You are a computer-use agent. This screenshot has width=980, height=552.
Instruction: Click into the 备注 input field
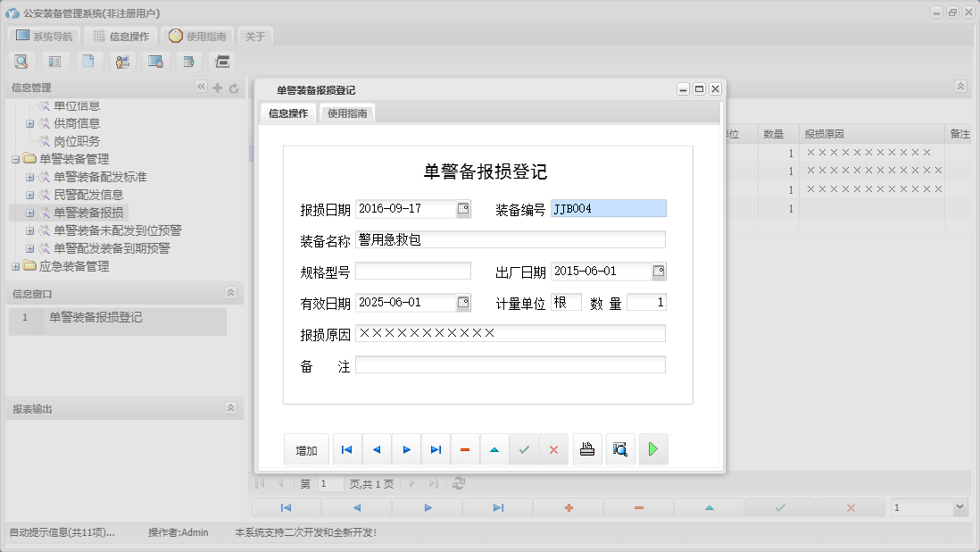[x=510, y=364]
